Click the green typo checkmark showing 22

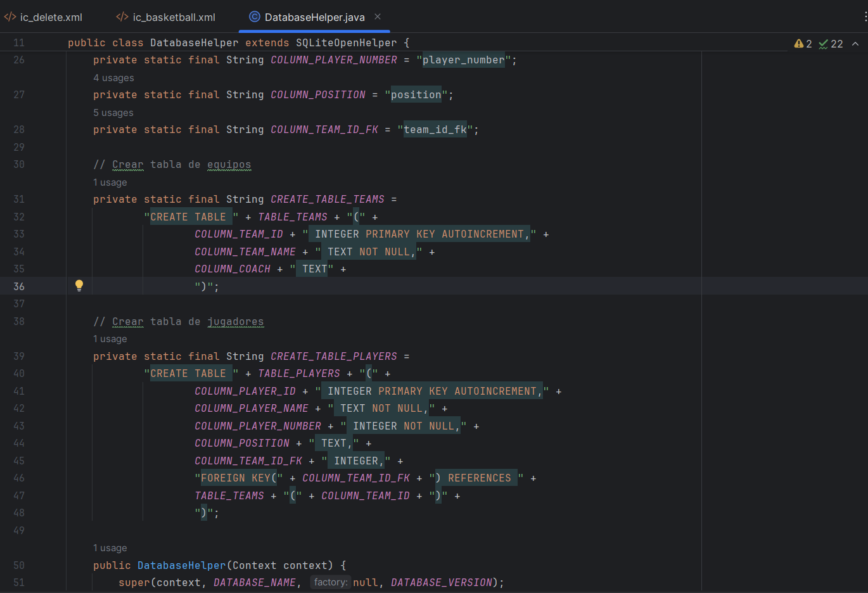click(x=830, y=44)
